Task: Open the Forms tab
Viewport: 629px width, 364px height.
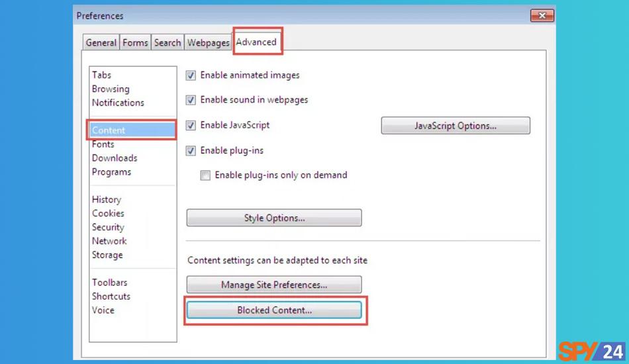Action: (135, 42)
